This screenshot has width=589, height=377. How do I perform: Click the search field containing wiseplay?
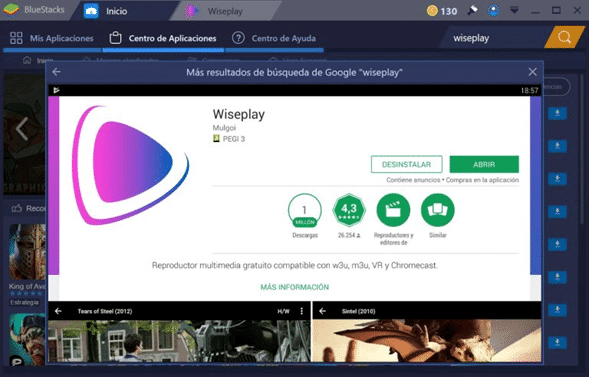click(494, 38)
